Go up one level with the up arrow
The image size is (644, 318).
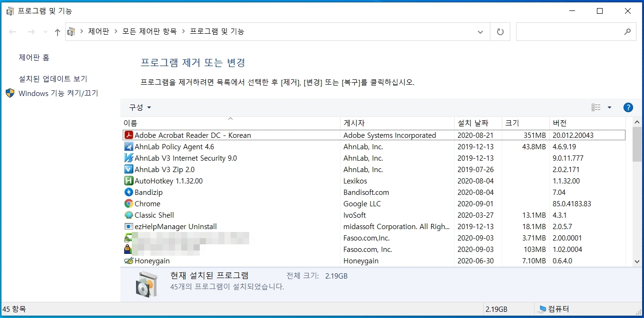coord(58,32)
